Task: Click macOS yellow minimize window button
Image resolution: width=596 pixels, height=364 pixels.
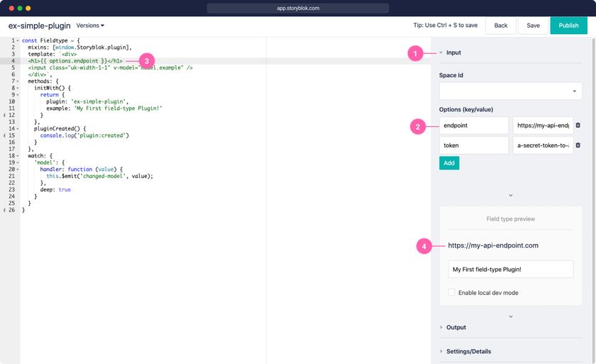Action: [28, 8]
